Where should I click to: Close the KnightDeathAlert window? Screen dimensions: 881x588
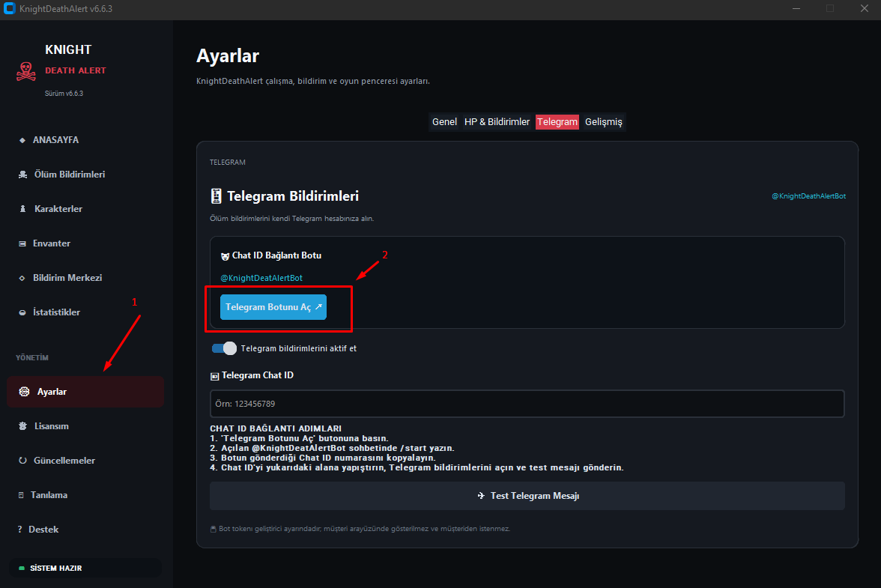tap(865, 8)
